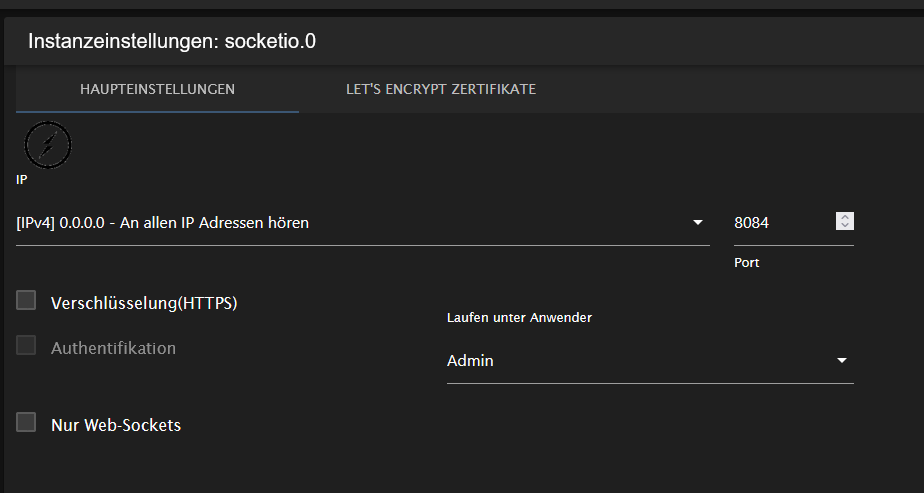Viewport: 924px width, 493px height.
Task: Click the socket.io lightning logo icon
Action: [48, 146]
